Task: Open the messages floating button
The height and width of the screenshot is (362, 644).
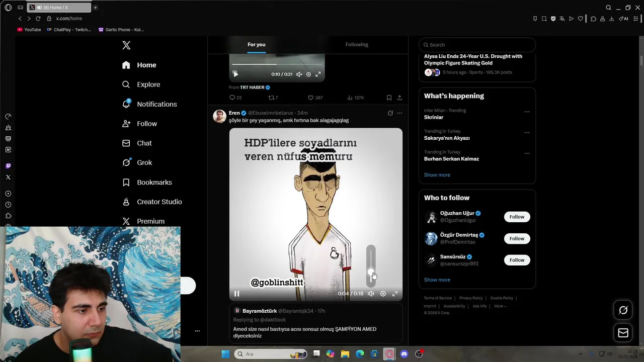Action: pos(623,333)
